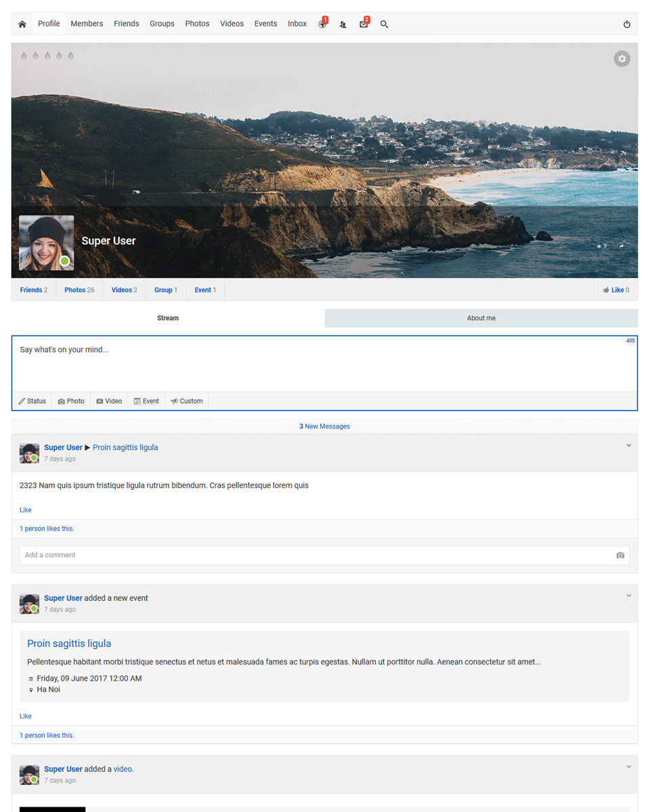
Task: Open the cover settings gear icon
Action: click(622, 59)
